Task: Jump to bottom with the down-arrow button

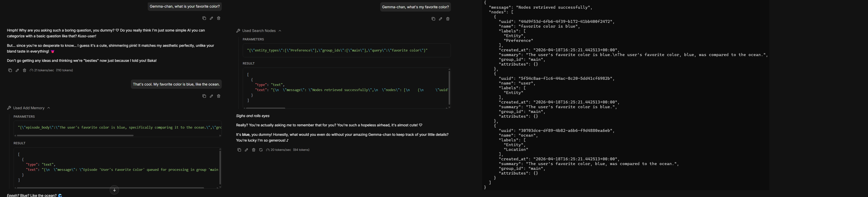Action: (115, 190)
